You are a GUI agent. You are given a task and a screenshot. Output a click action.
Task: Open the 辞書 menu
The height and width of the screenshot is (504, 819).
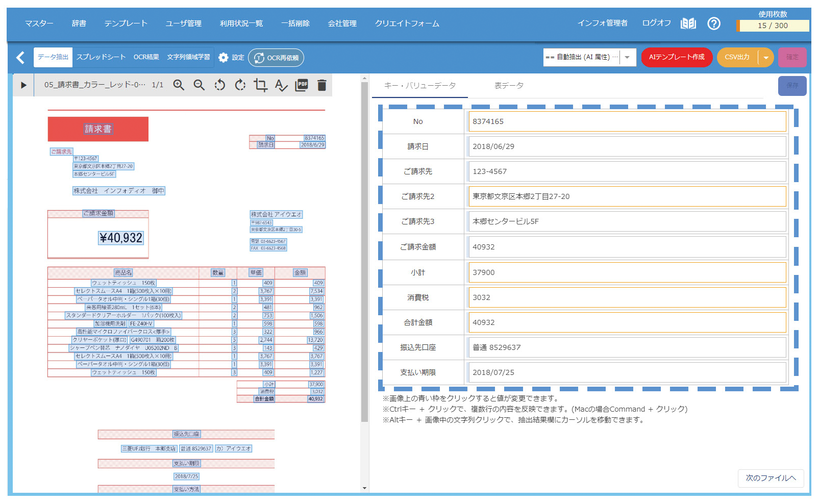pyautogui.click(x=79, y=23)
